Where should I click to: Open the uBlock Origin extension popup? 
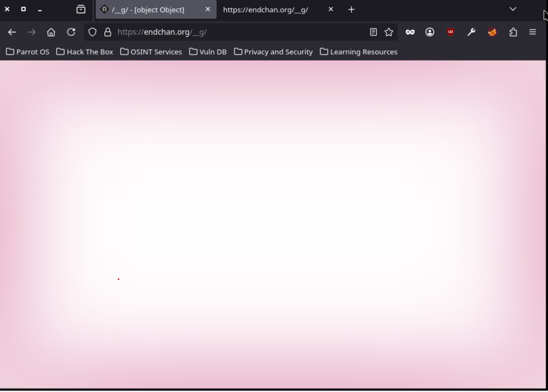click(450, 32)
